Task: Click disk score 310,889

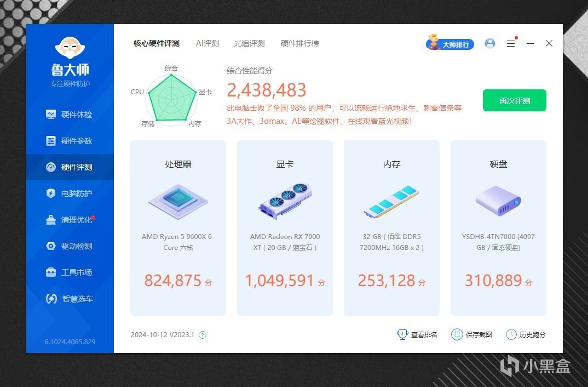Action: [493, 281]
